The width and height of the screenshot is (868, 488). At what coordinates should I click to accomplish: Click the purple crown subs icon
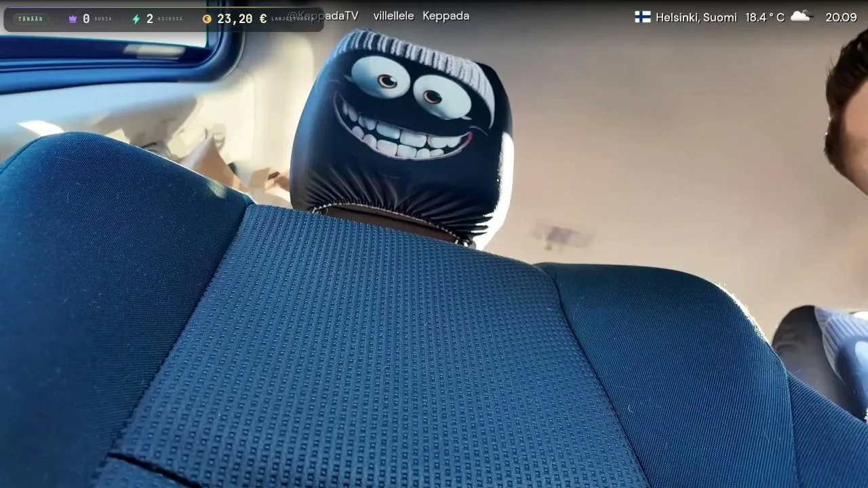click(x=73, y=19)
